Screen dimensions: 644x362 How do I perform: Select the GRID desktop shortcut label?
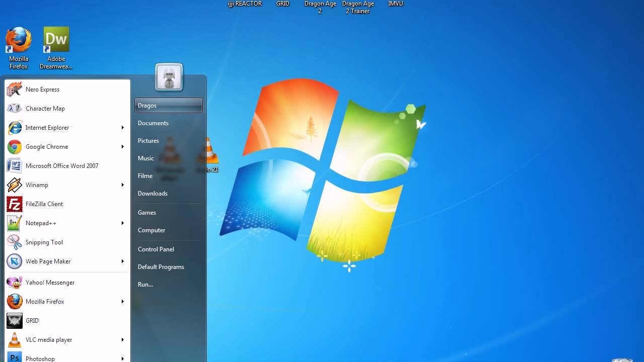pos(283,4)
